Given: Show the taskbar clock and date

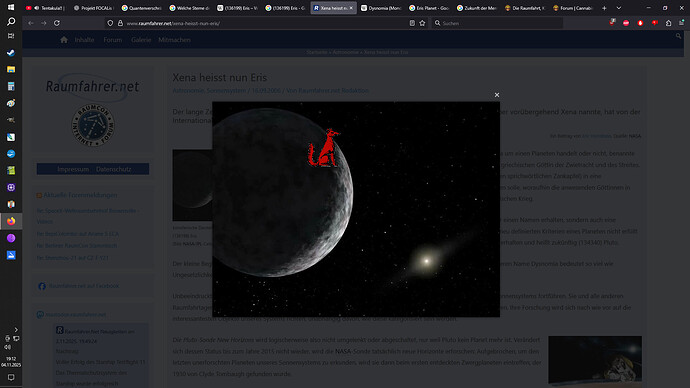Looking at the screenshot, I should (x=11, y=362).
